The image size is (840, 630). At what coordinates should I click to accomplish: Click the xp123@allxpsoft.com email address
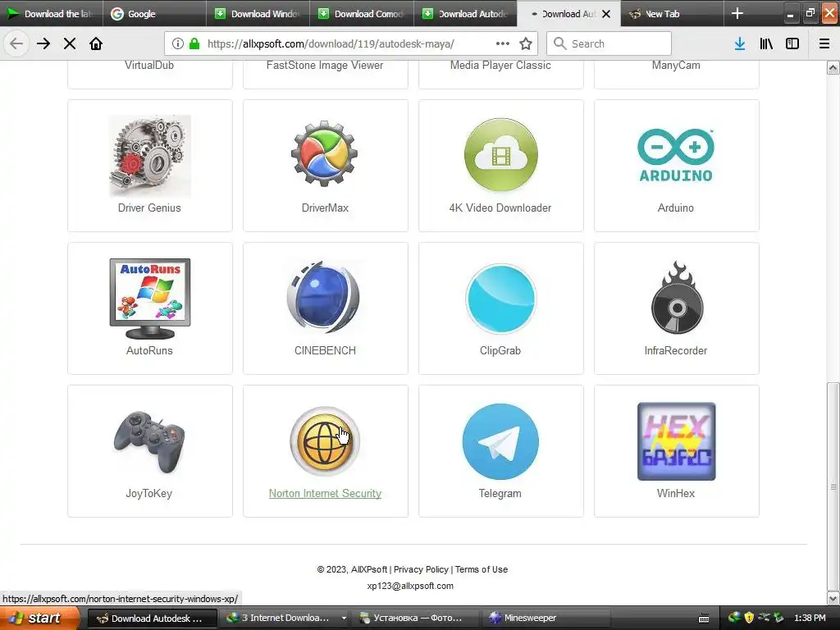[x=410, y=586]
